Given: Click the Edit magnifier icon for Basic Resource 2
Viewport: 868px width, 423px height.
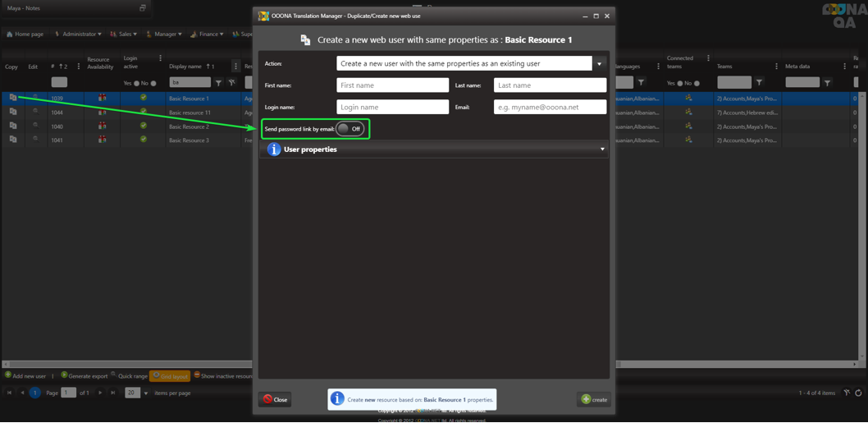Looking at the screenshot, I should click(x=35, y=126).
